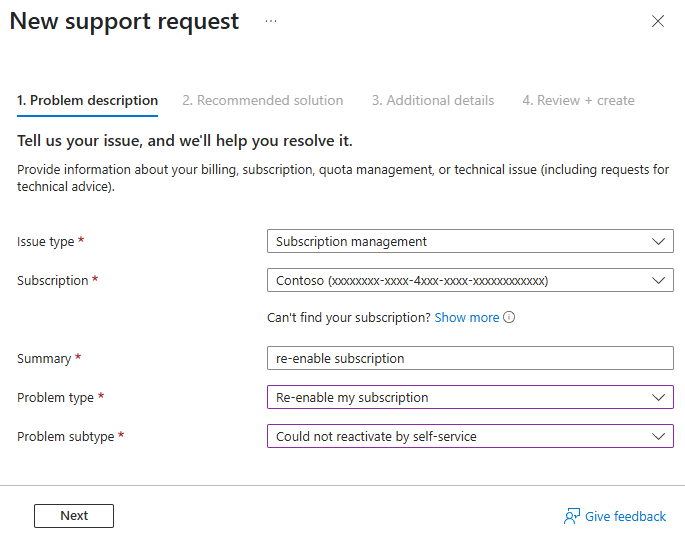
Task: Select the Additional details tab
Action: tap(433, 100)
